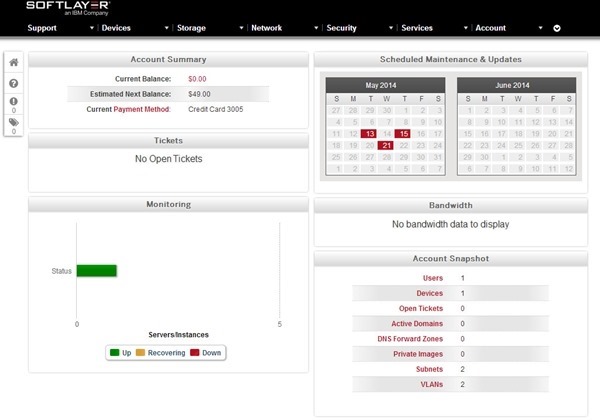Open the VLANs link
The width and height of the screenshot is (600, 420).
point(432,384)
